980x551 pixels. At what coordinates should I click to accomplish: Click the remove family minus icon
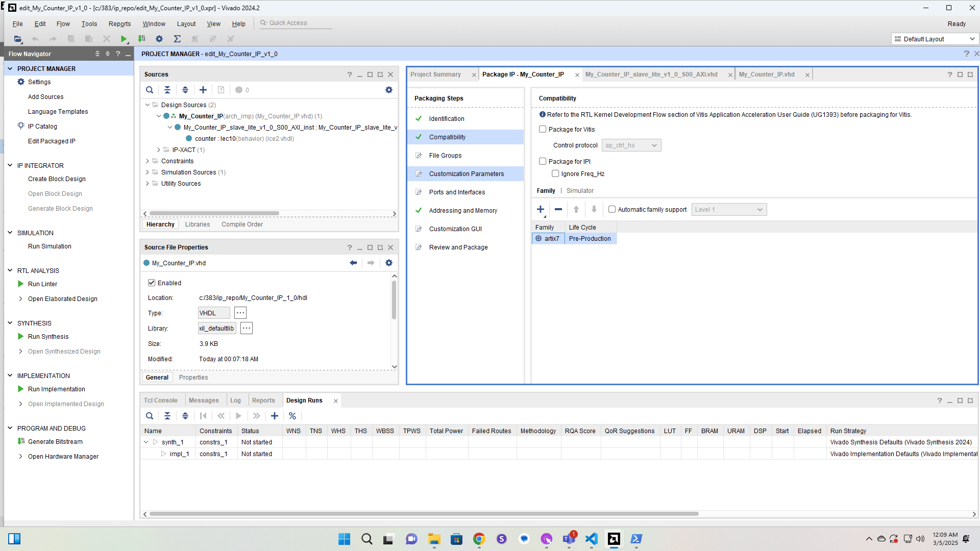click(x=558, y=209)
